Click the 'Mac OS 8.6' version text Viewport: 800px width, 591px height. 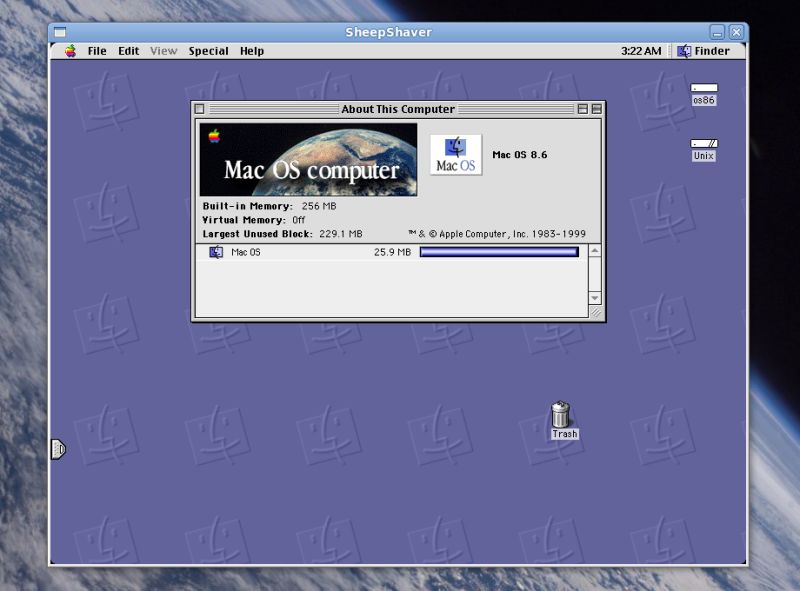[519, 155]
